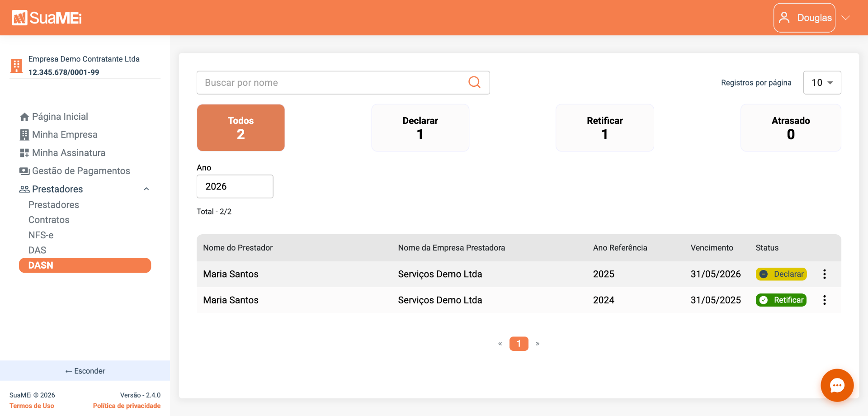This screenshot has height=416, width=868.
Task: Click Nome da Empresa Prestadora header
Action: (451, 248)
